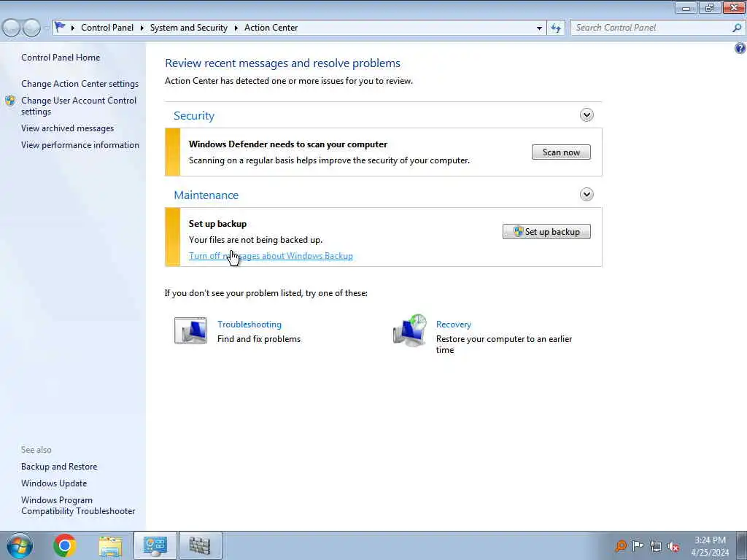Click System and Security in the breadcrumb
Screen dimensions: 747x560
point(189,28)
